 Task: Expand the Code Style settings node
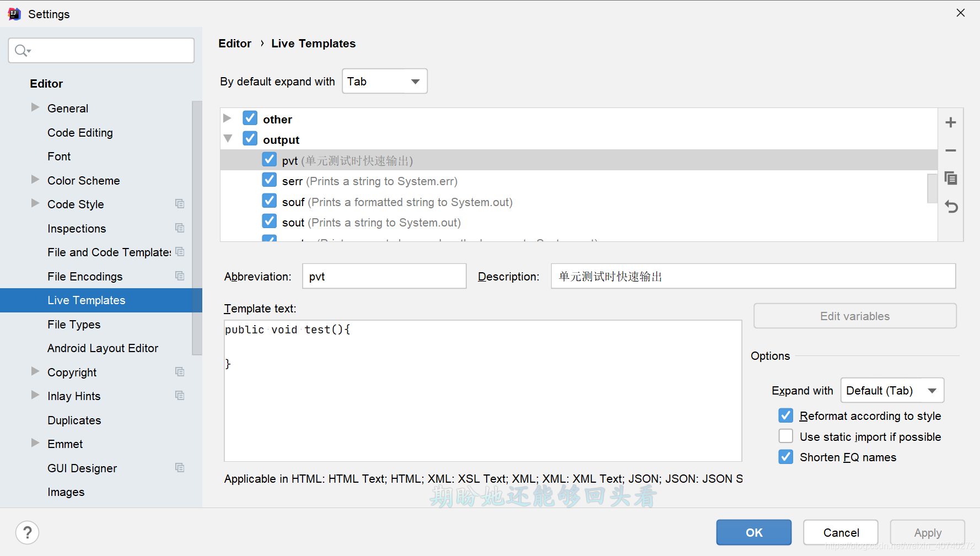click(35, 203)
